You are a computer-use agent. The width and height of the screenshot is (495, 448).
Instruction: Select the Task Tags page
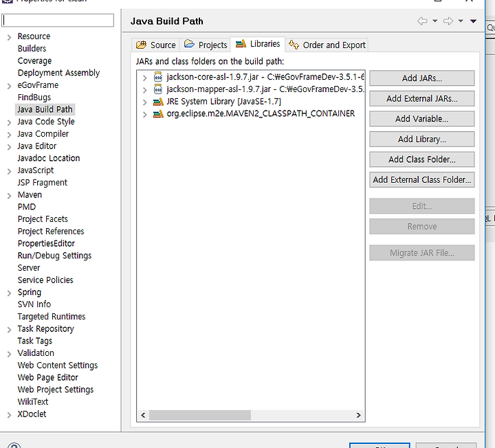coord(35,341)
